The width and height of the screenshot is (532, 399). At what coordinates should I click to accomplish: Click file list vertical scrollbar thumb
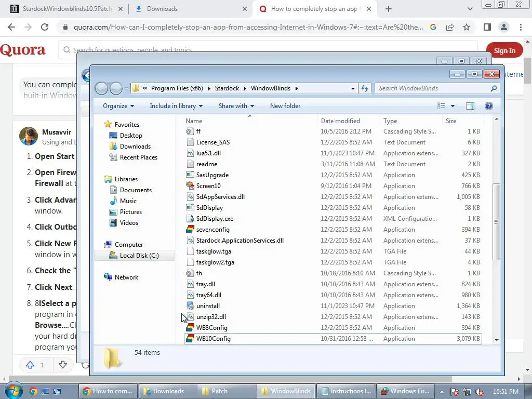click(x=496, y=221)
